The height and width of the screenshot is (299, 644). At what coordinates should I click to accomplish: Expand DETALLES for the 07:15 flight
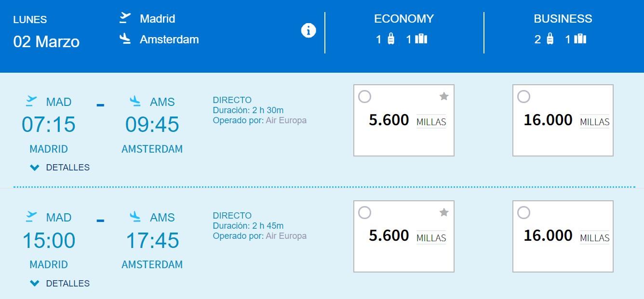coord(60,168)
